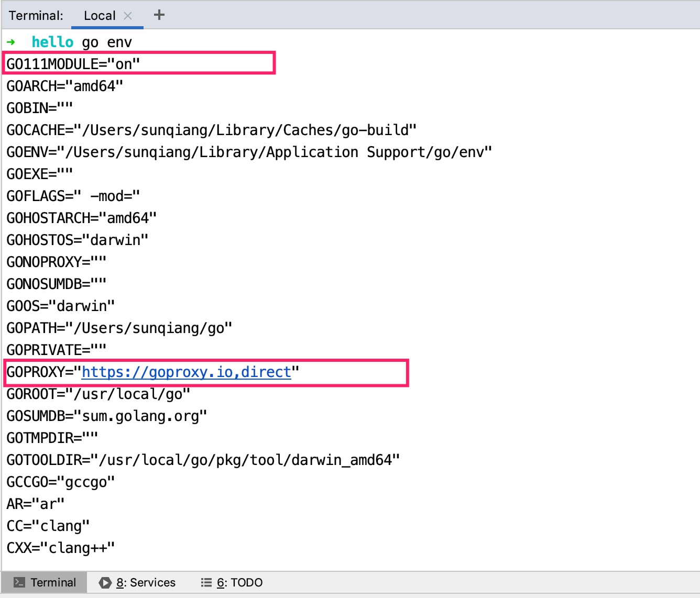Click the CXX="clang++" line
The height and width of the screenshot is (598, 700).
[61, 548]
